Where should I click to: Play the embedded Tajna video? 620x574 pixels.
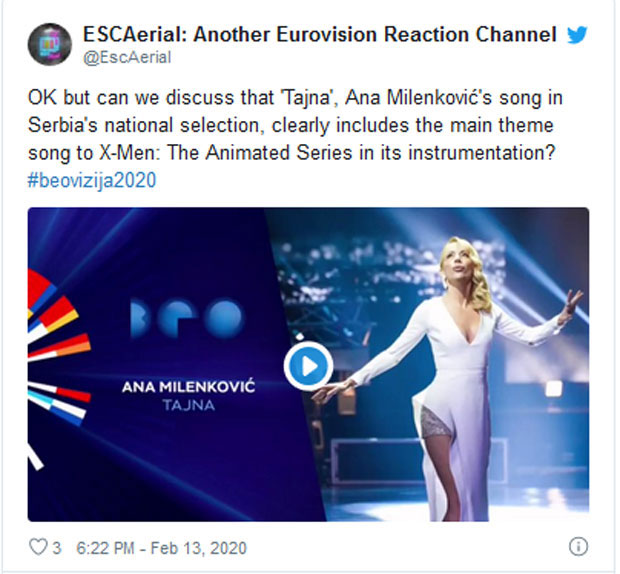click(308, 366)
